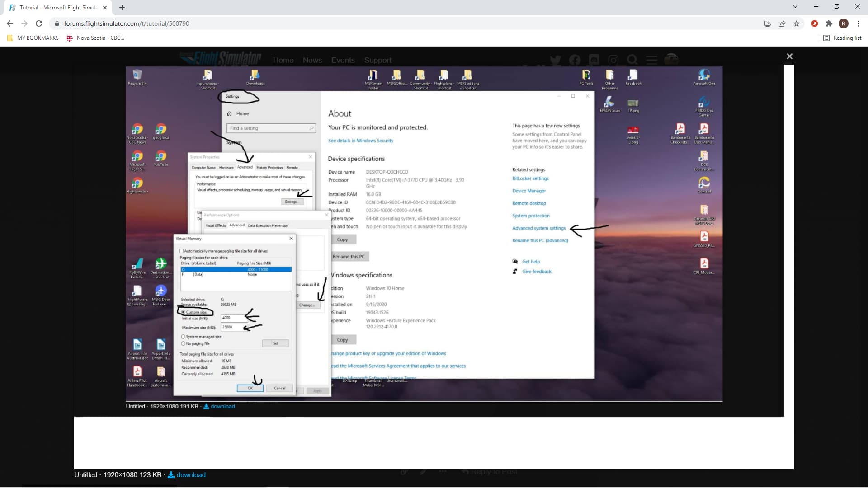Click the Downloads folder icon in the image
868x488 pixels.
[255, 77]
